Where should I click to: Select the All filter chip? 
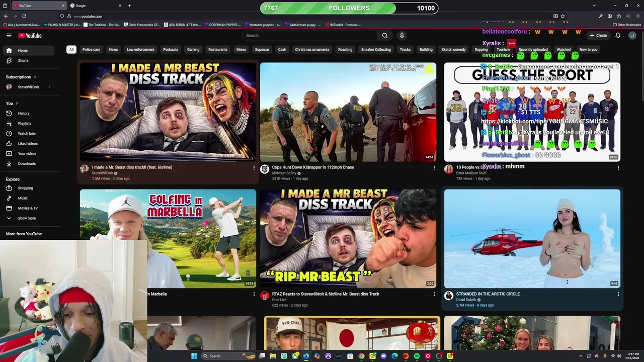click(x=71, y=50)
